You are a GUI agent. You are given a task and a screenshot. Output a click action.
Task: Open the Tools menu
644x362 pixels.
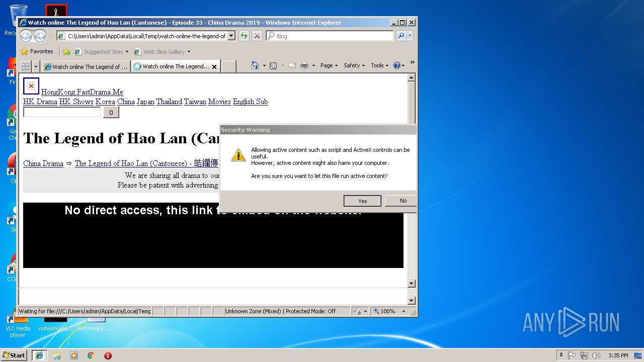tap(380, 65)
